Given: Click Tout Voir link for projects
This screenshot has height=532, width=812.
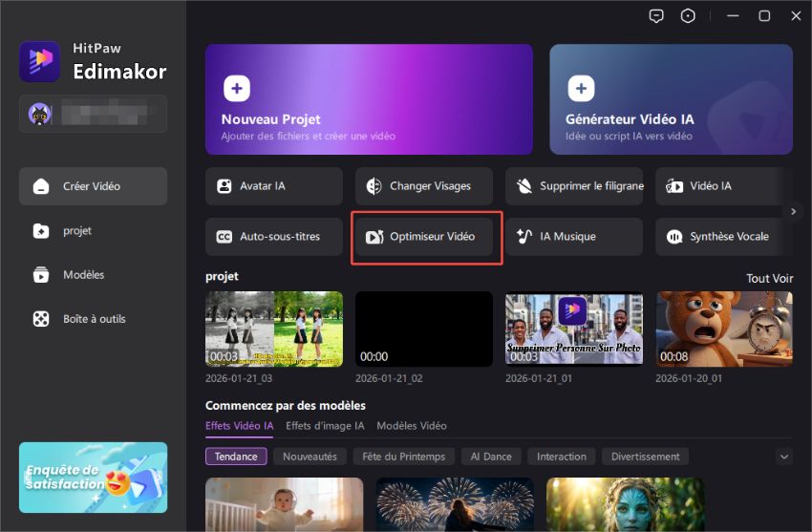Looking at the screenshot, I should 770,279.
